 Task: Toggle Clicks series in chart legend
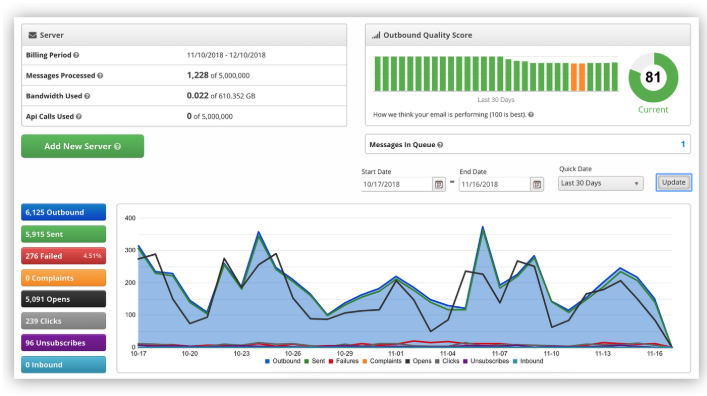click(x=447, y=361)
